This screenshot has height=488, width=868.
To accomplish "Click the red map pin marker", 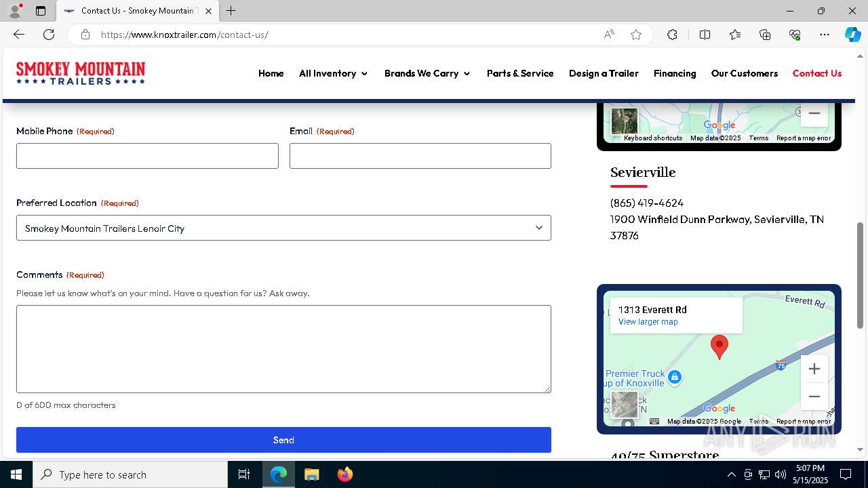I will click(719, 346).
